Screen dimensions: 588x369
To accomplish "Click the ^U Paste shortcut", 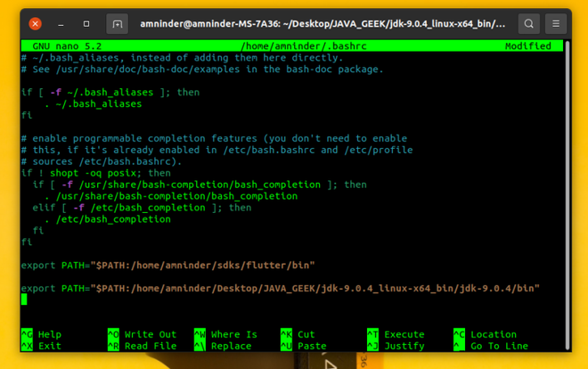I will coord(304,346).
